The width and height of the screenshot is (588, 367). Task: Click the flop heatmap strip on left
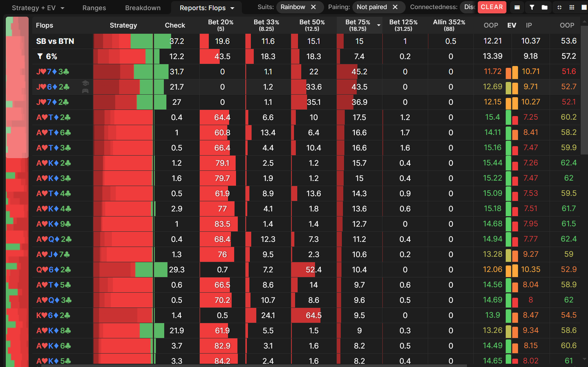point(17,192)
